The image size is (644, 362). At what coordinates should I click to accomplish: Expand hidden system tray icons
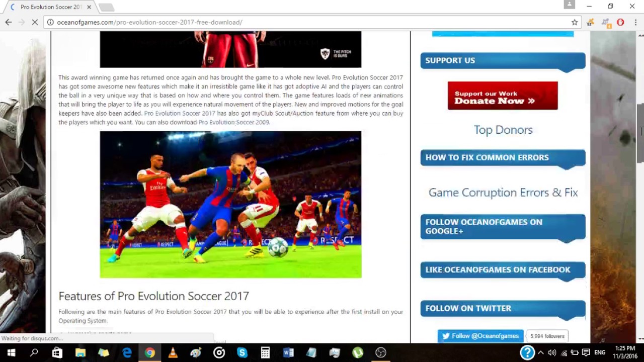(541, 352)
